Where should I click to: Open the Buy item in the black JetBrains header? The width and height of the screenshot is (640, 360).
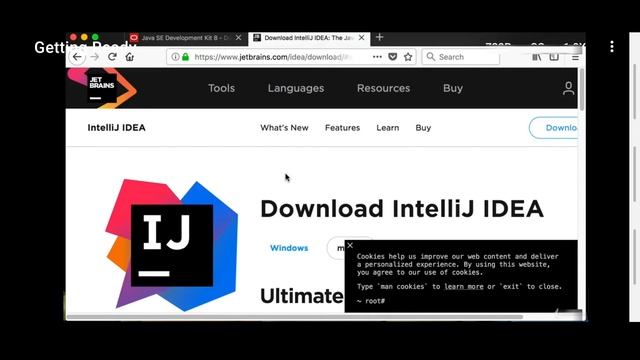point(453,88)
